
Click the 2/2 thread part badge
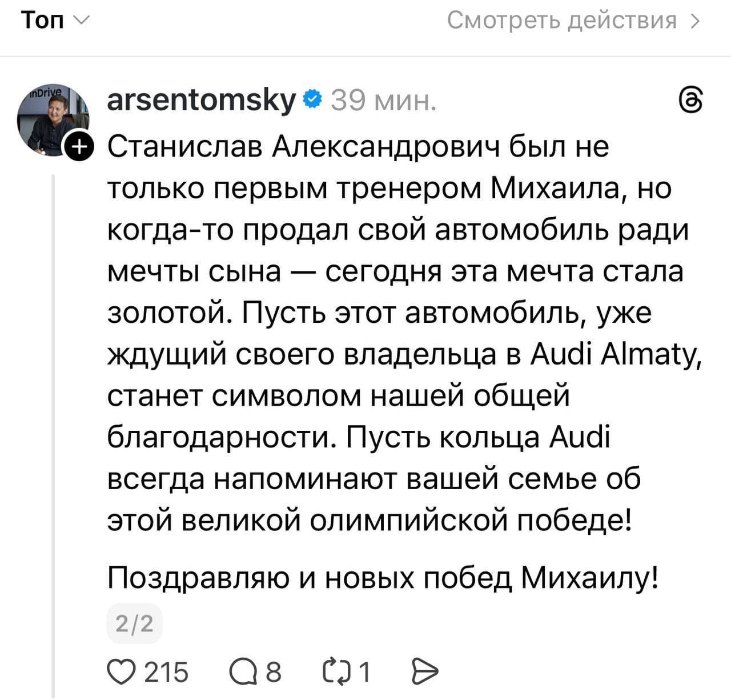point(134,623)
